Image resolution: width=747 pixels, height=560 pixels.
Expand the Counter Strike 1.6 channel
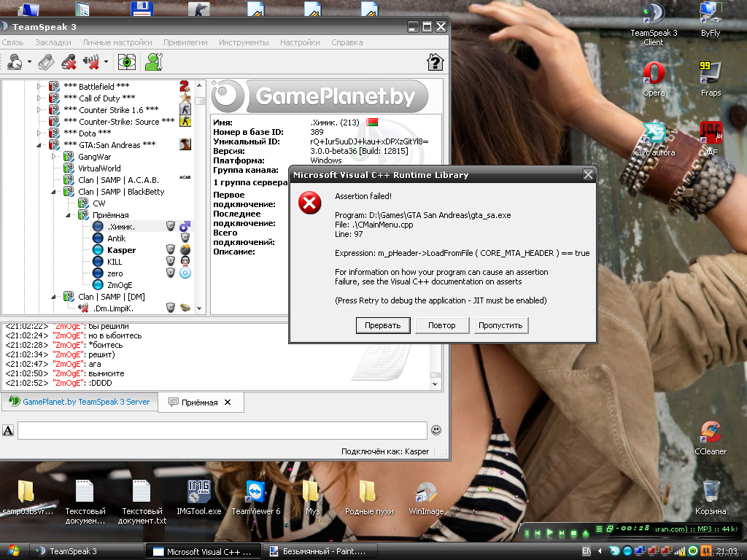(39, 109)
